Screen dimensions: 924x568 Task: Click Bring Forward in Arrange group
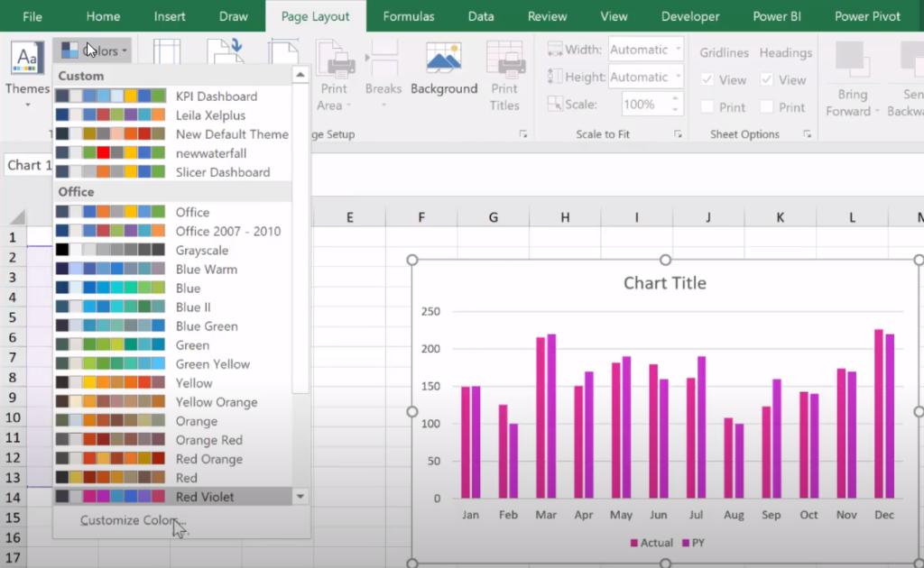coord(849,86)
